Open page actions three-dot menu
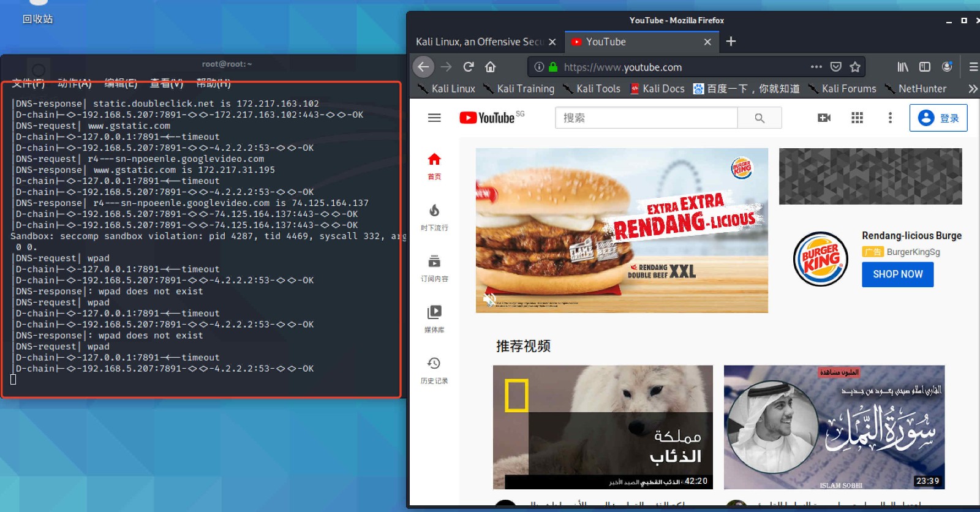The height and width of the screenshot is (512, 980). (816, 67)
